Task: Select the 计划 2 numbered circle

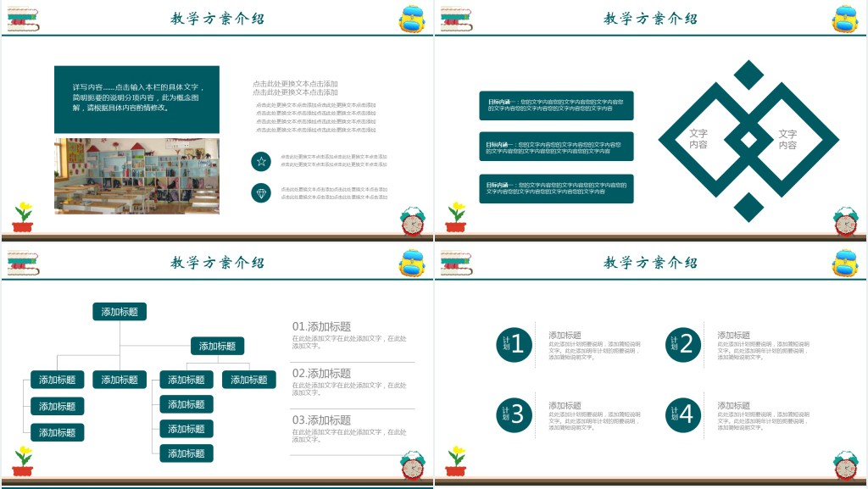Action: click(x=683, y=344)
